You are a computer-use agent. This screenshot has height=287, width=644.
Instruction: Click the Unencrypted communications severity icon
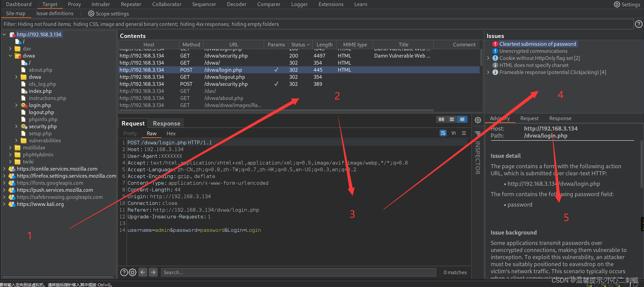click(495, 51)
